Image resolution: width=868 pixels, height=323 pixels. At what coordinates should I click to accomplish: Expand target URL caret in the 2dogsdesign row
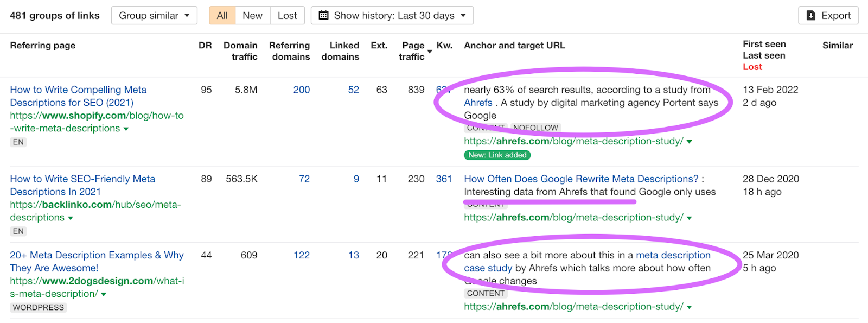[690, 307]
